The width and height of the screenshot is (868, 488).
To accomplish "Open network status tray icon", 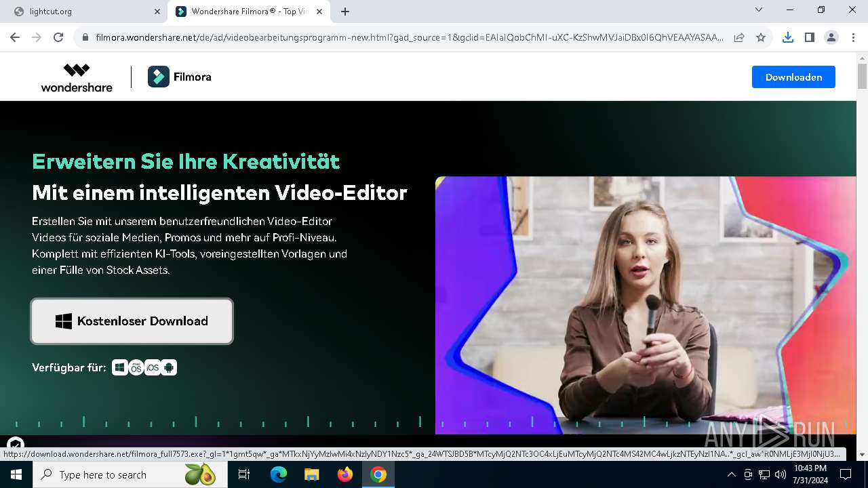I will point(764,474).
